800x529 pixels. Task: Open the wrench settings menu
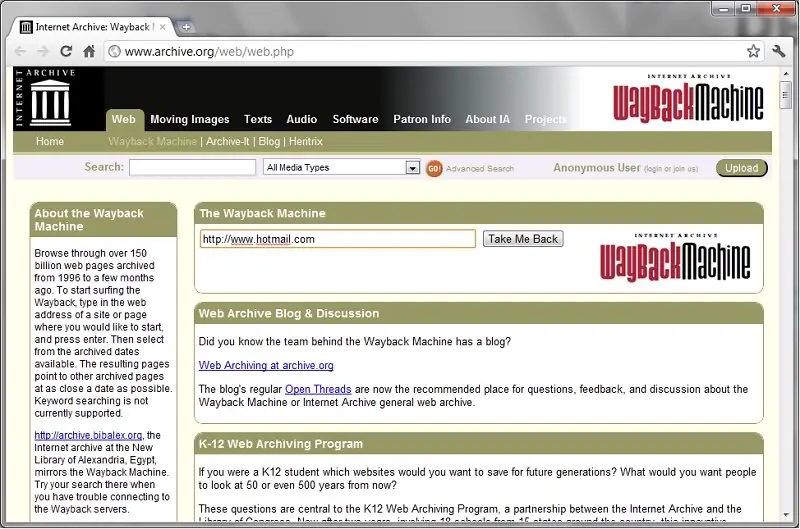click(x=779, y=51)
